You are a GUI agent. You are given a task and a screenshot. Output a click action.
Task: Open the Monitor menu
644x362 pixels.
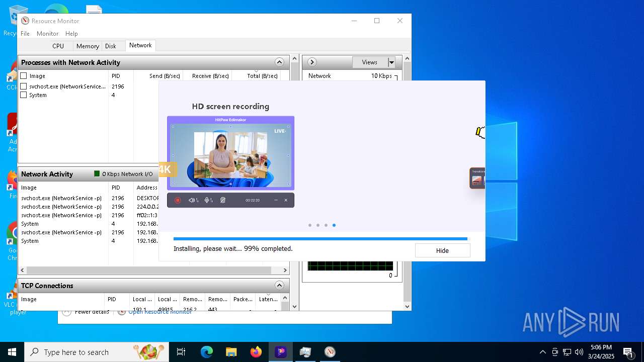(x=48, y=33)
